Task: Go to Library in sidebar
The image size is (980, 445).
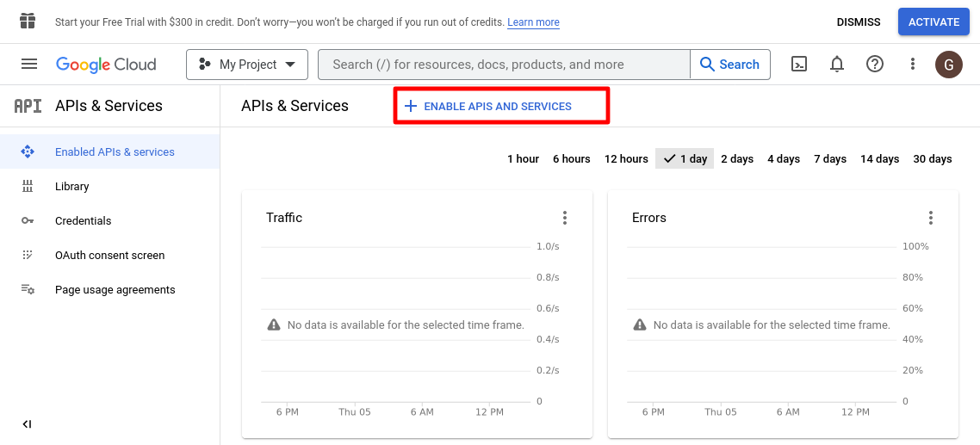Action: pyautogui.click(x=72, y=186)
